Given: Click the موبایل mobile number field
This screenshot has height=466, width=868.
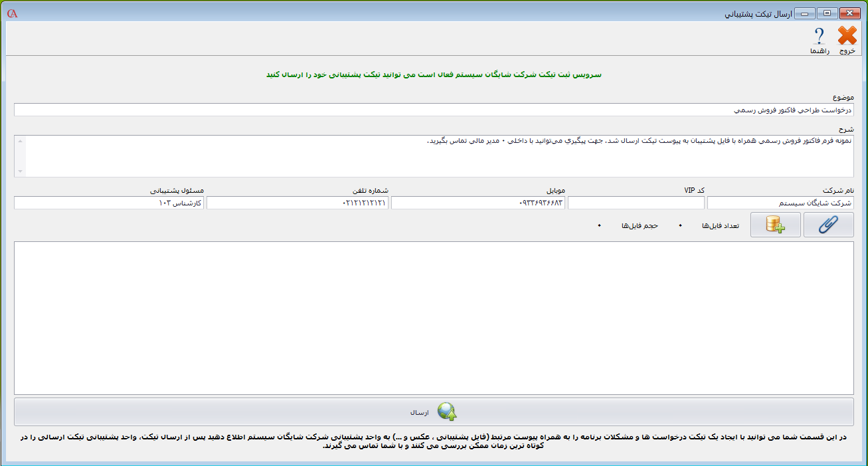Looking at the screenshot, I should click(478, 202).
